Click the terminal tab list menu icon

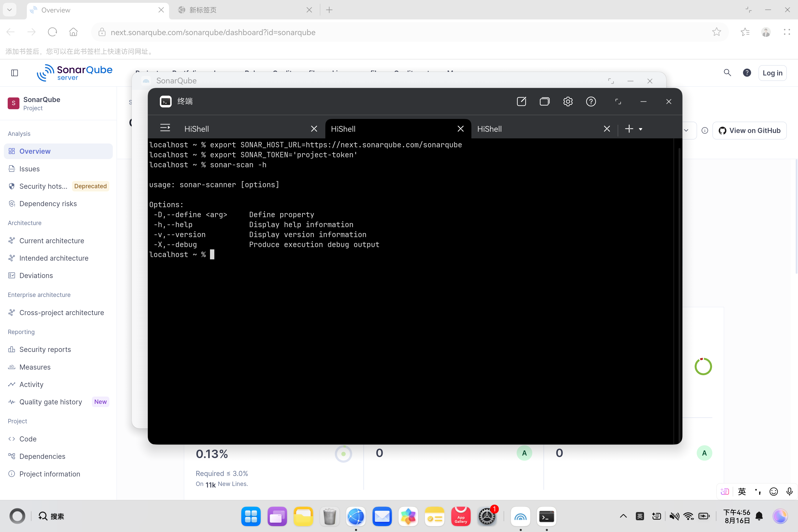pyautogui.click(x=165, y=128)
